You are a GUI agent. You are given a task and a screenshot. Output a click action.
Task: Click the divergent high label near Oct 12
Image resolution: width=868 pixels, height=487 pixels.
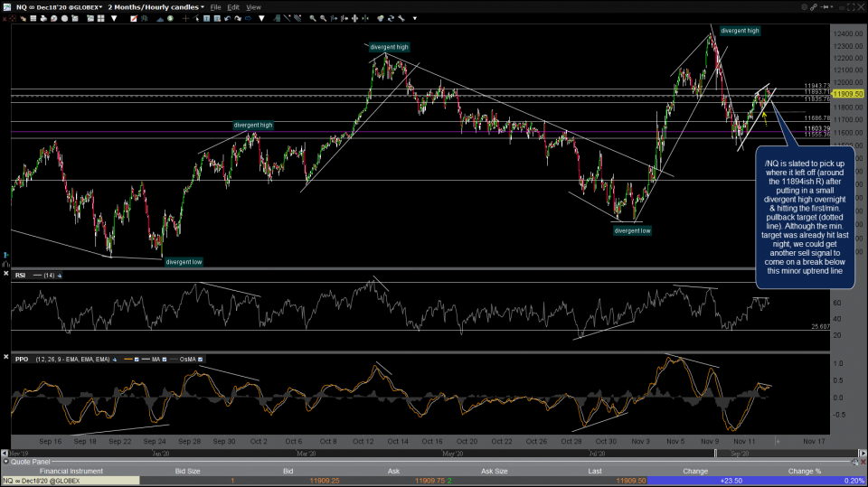[389, 47]
